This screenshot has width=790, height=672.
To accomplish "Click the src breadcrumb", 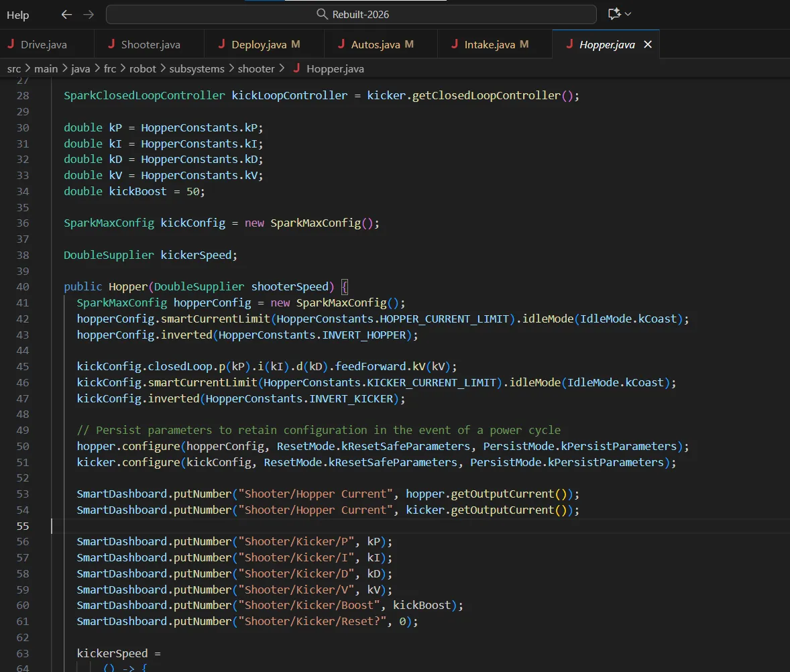I will 14,69.
